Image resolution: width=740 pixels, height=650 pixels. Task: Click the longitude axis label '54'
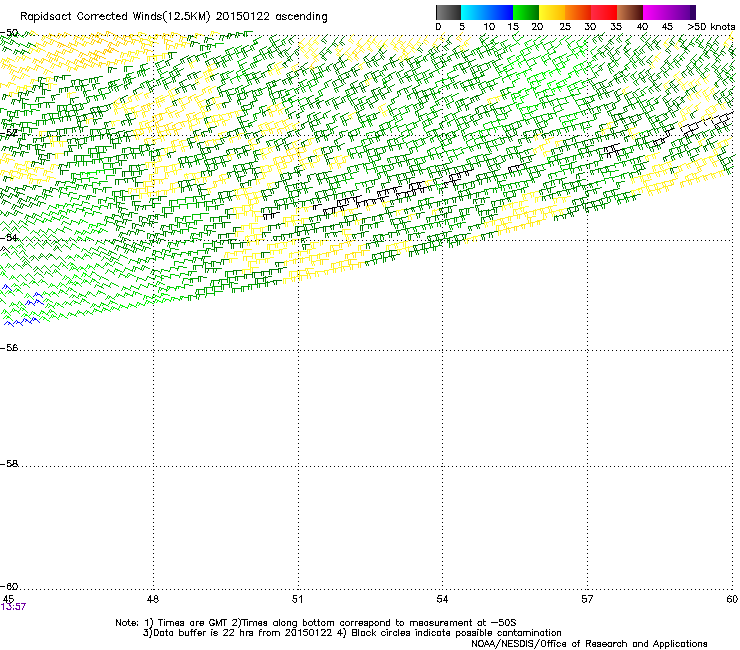442,599
